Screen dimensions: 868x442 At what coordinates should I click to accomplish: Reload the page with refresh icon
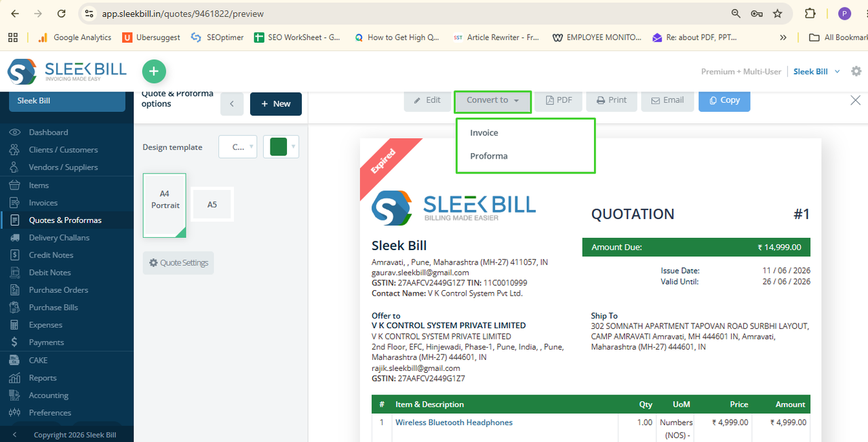[x=62, y=14]
